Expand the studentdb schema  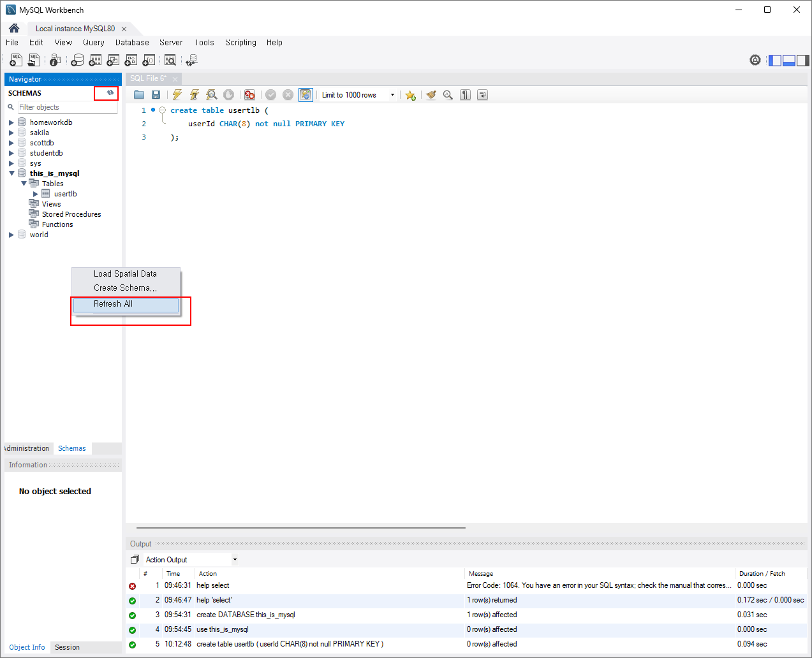coord(11,153)
